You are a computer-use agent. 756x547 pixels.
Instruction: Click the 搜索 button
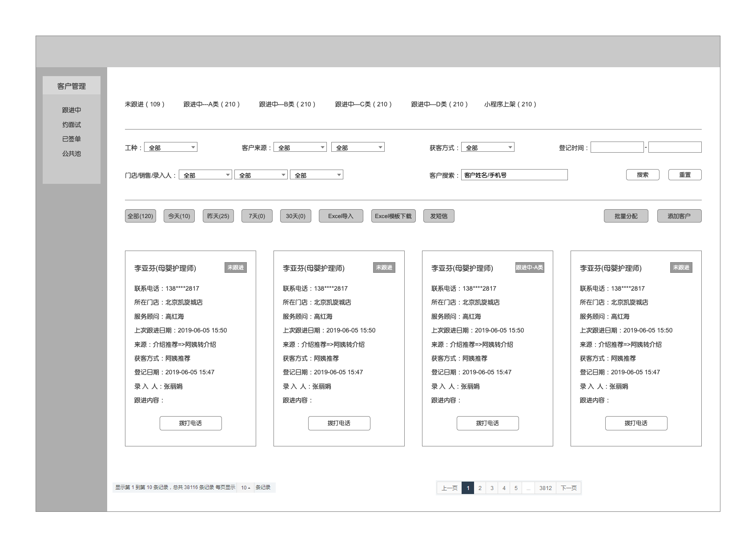click(643, 175)
